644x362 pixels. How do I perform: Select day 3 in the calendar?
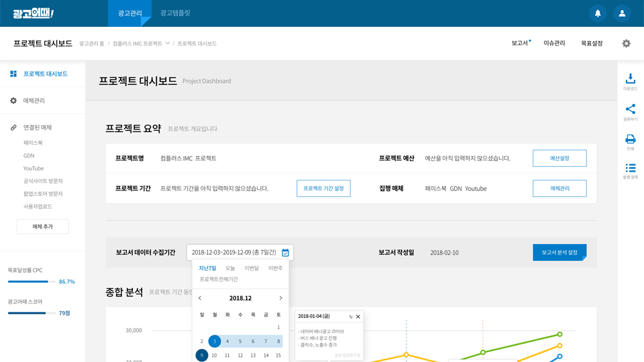(x=215, y=341)
